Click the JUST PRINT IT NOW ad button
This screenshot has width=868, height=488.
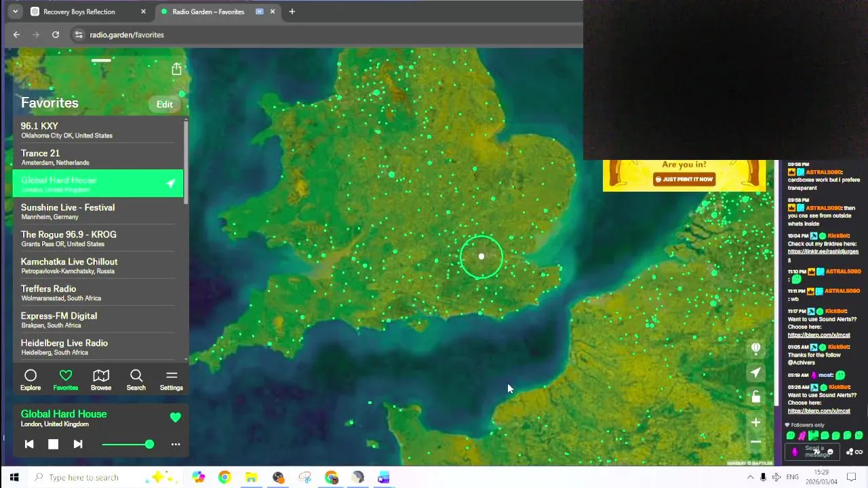[684, 180]
